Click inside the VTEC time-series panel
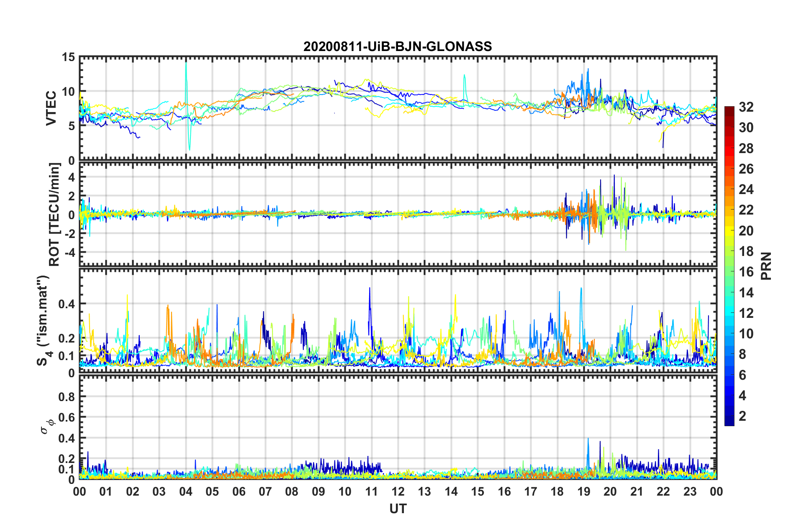Screen dimensions: 796x532 (398, 108)
